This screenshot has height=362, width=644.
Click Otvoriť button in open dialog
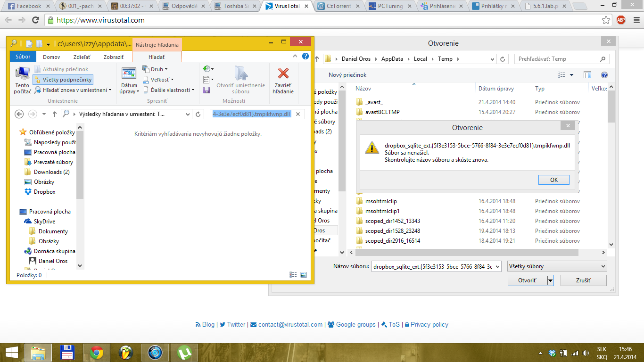527,280
